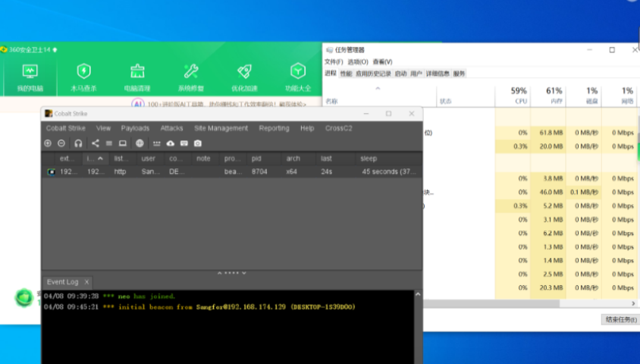Image resolution: width=640 pixels, height=364 pixels.
Task: Switch to the 用户 tab
Action: [x=416, y=74]
